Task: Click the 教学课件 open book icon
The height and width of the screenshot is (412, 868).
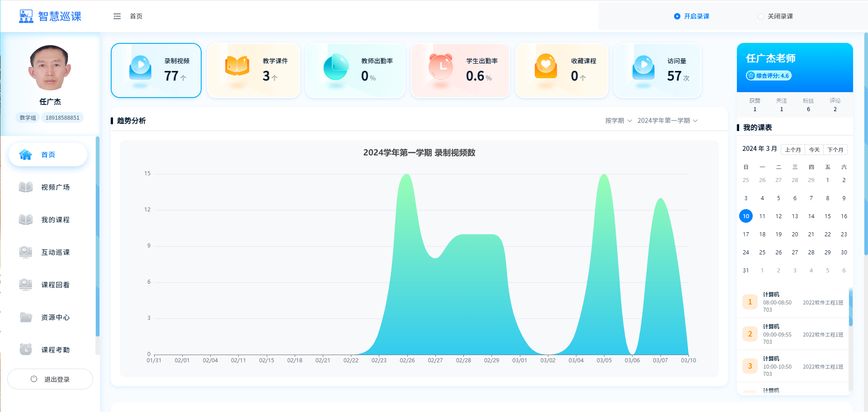Action: [237, 66]
